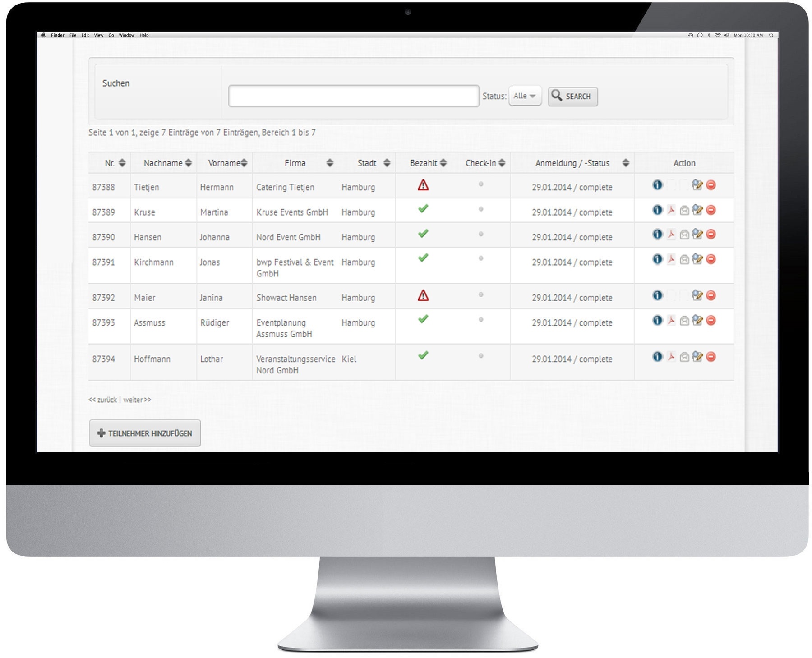Toggle check-in status for Tietjen
Screen dimensions: 812x658
(x=481, y=184)
